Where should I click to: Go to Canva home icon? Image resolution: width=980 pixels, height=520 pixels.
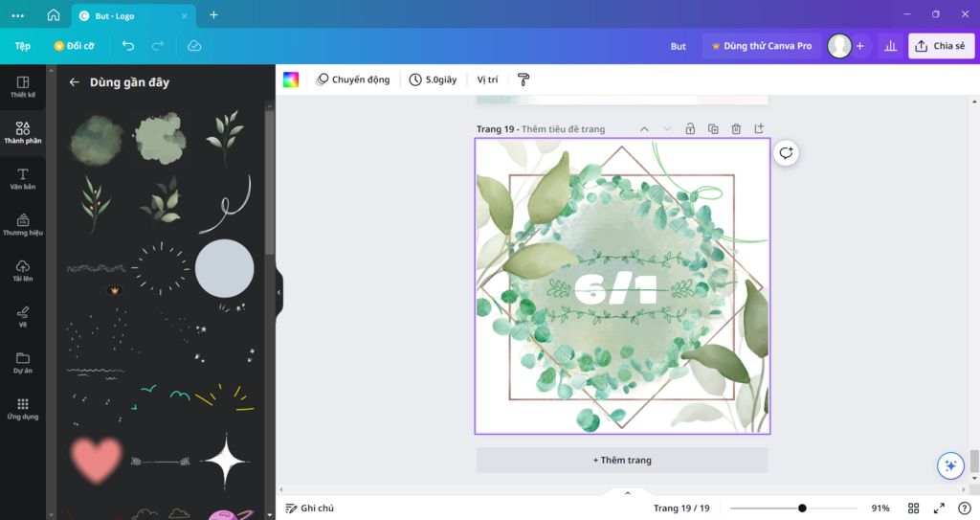coord(54,15)
